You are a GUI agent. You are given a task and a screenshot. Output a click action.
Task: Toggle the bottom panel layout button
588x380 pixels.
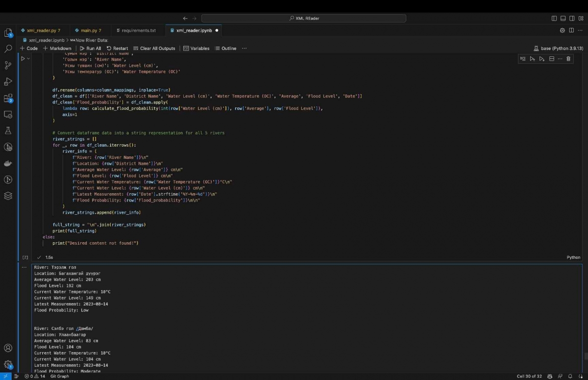coord(563,18)
